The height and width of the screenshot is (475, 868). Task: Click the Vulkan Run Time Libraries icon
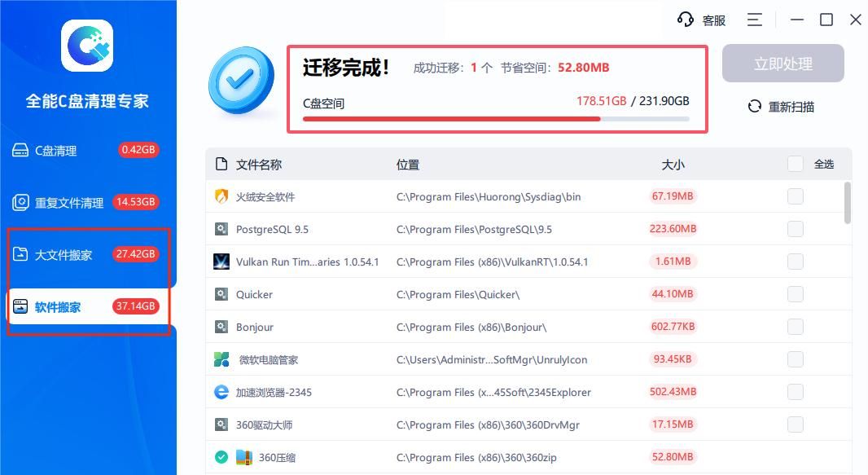pyautogui.click(x=221, y=262)
